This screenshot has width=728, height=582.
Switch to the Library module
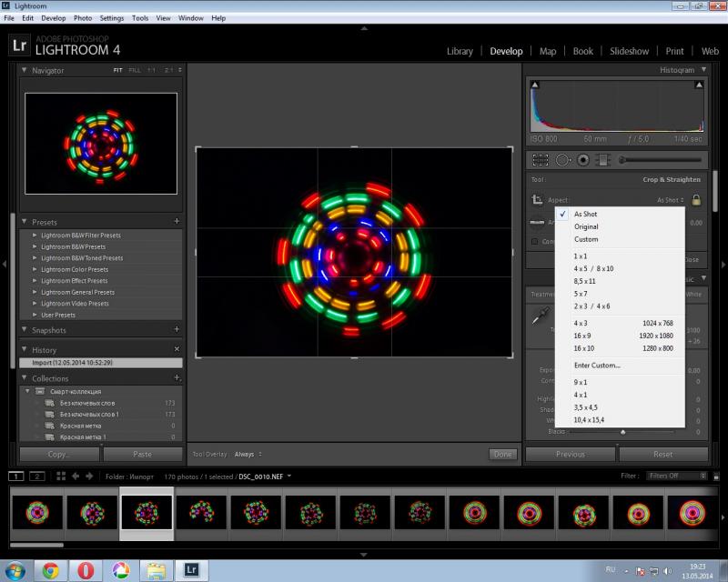[460, 51]
